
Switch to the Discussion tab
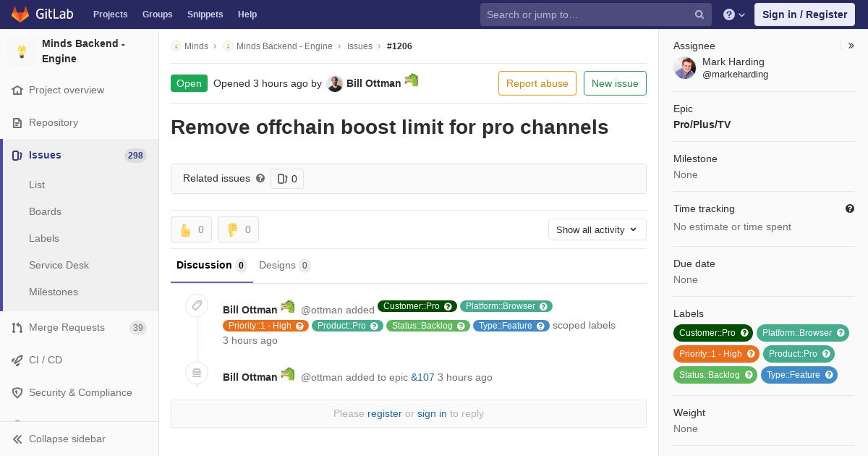(212, 265)
